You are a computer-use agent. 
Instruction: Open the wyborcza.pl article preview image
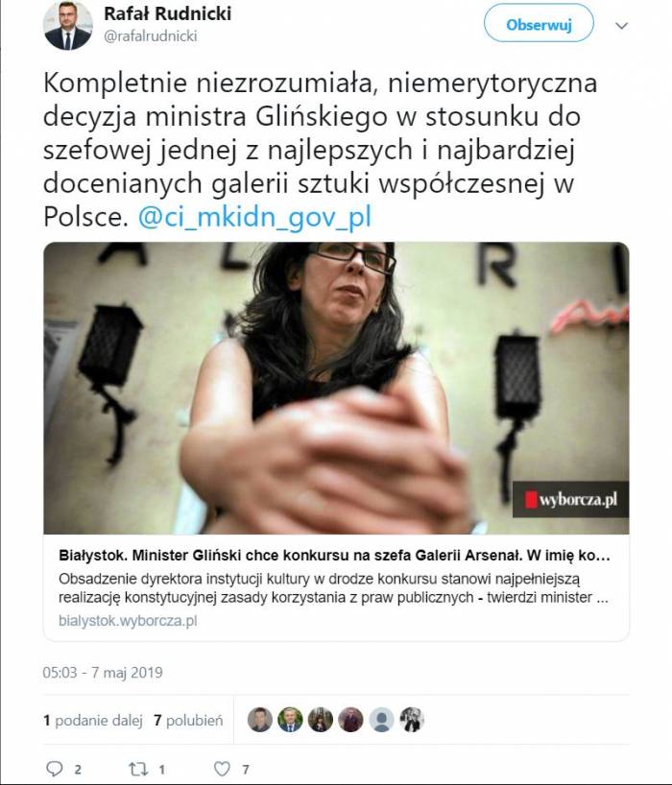[336, 388]
